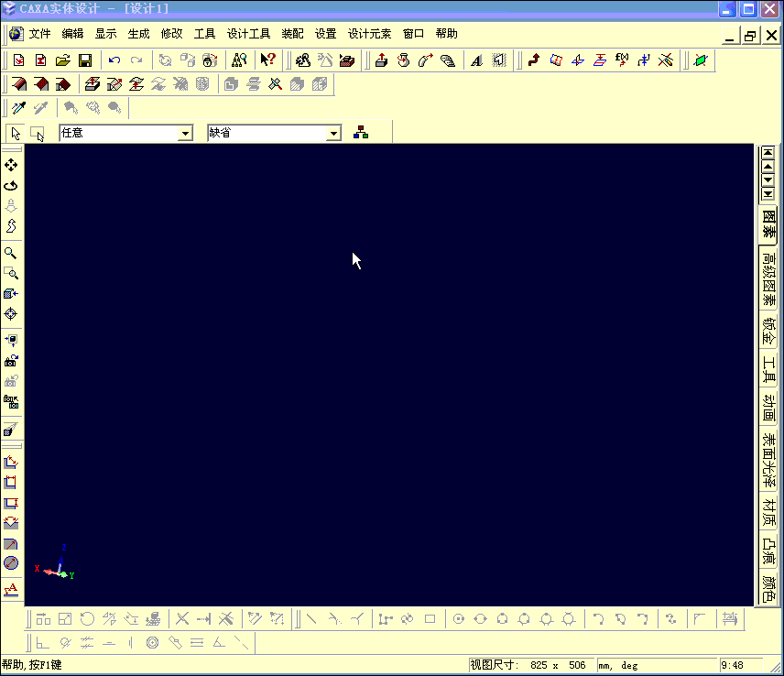Switch to the 材质 catalog tab

tap(768, 513)
